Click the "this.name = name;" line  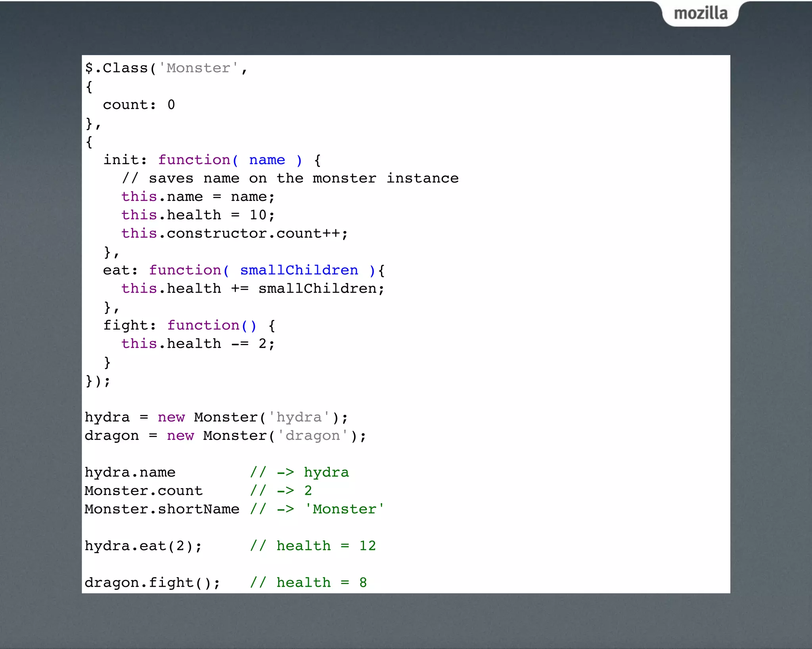(x=198, y=197)
